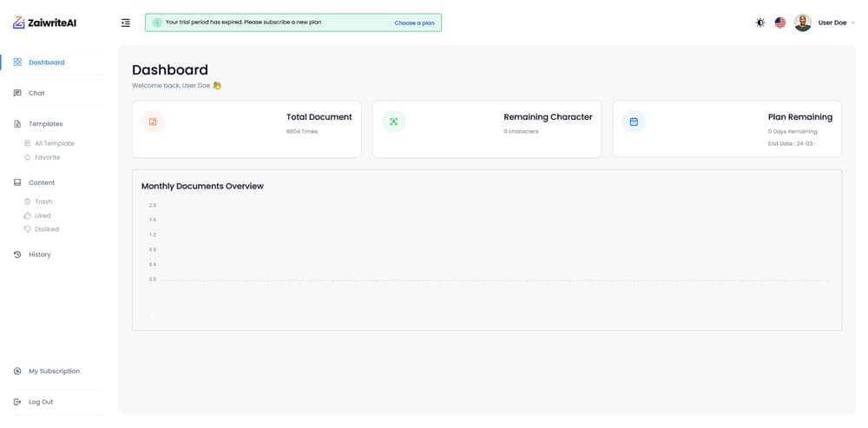Open Trash under Content
The width and height of the screenshot is (868, 428).
point(43,201)
